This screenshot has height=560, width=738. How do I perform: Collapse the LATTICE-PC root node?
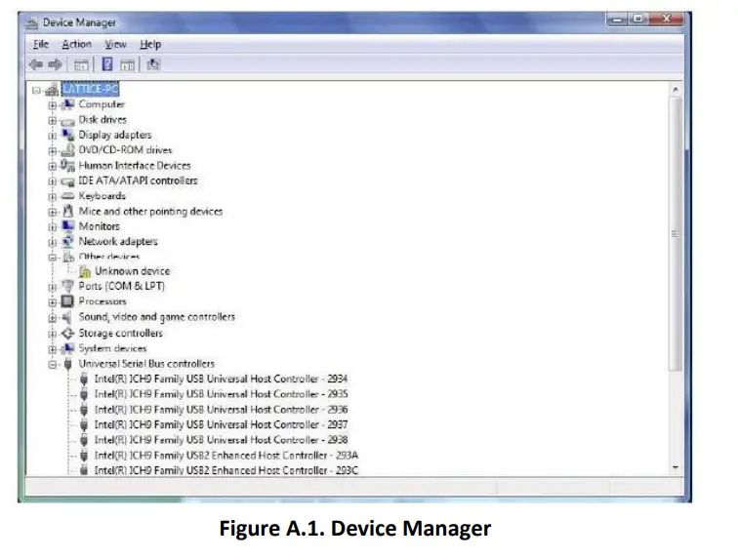[x=36, y=90]
